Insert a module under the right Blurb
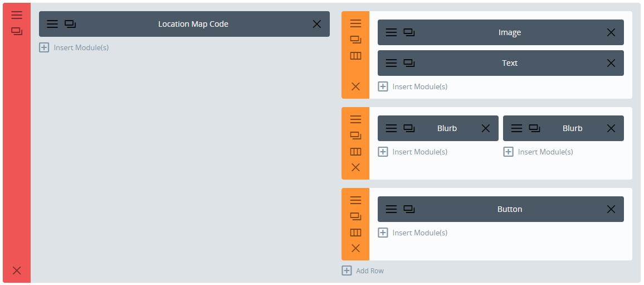Viewport: 644px width, 285px height. coord(539,152)
